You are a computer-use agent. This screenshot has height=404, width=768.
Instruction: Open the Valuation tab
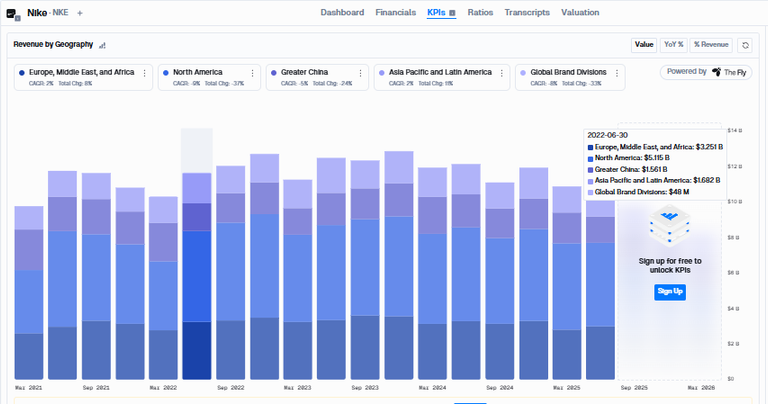(x=580, y=13)
